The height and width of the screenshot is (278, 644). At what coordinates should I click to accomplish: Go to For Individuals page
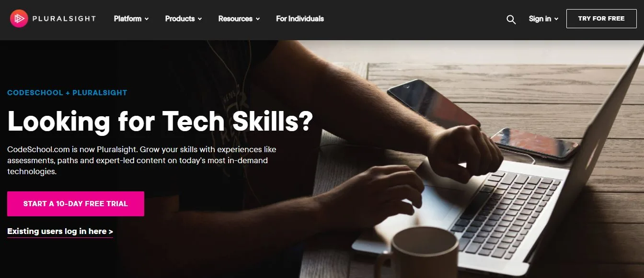(300, 19)
